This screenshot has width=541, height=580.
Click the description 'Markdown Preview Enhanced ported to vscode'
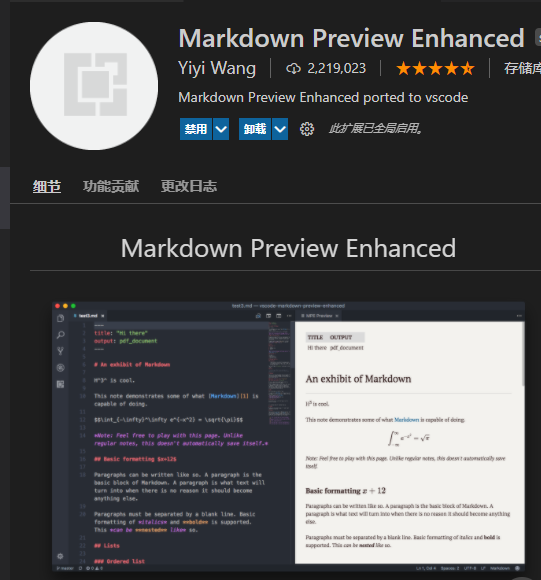323,98
